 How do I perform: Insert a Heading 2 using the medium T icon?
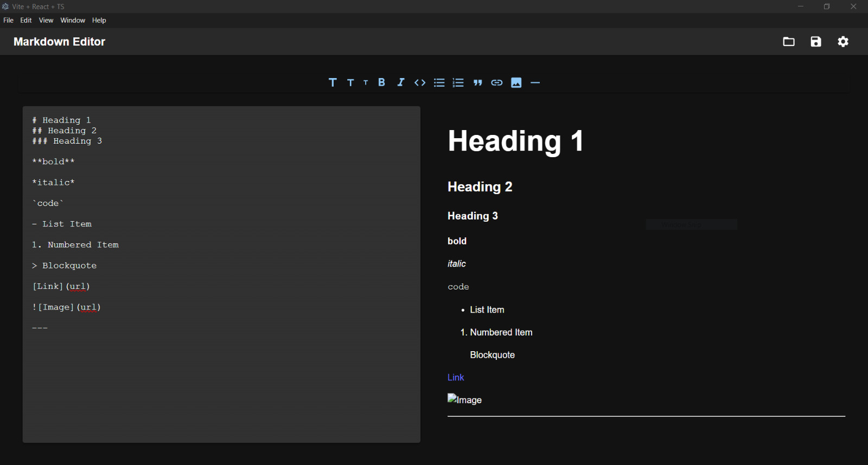coord(350,82)
